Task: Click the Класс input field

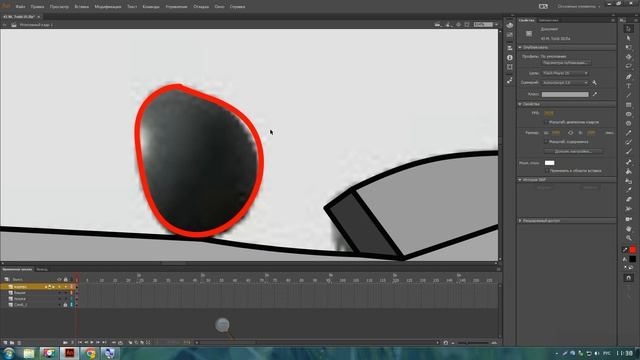Action: point(565,94)
